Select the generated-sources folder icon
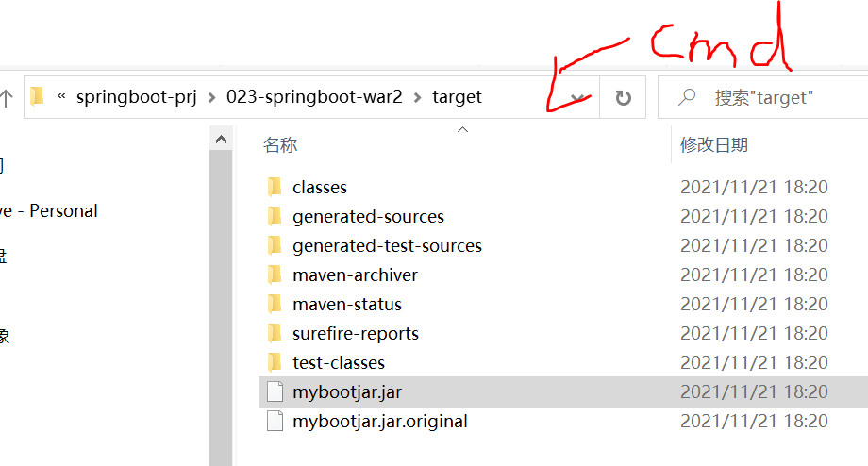 (275, 216)
